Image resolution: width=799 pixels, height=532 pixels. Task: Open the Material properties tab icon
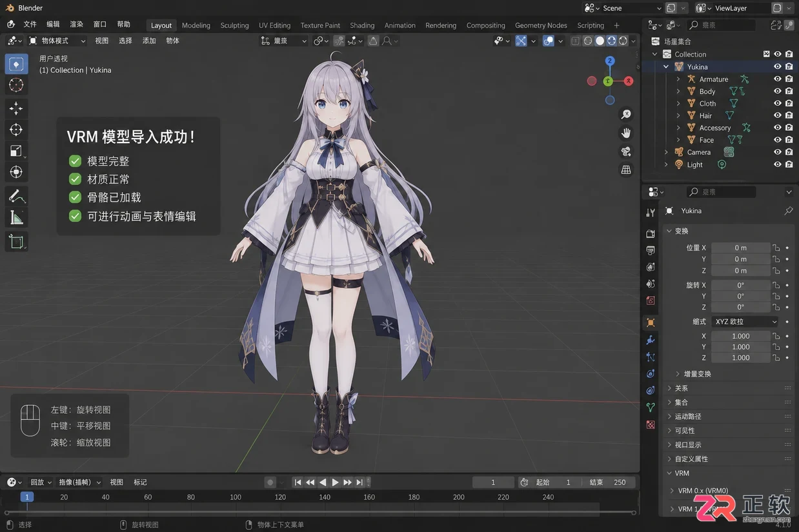(x=651, y=424)
